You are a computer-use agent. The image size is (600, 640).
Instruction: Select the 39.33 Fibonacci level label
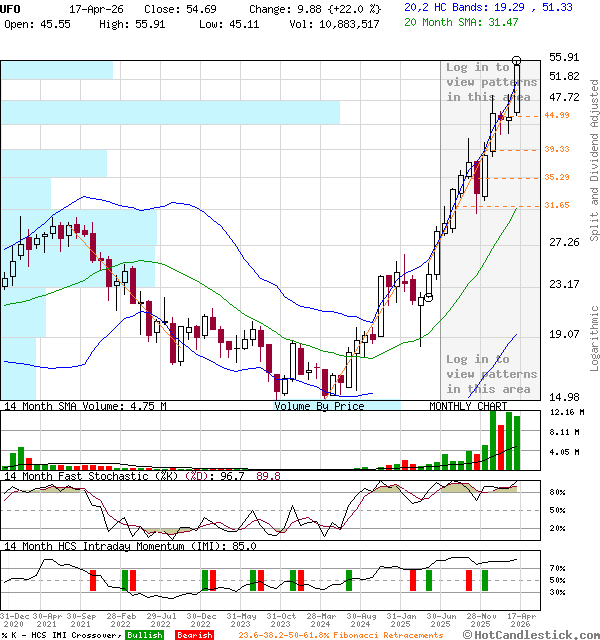(x=556, y=149)
